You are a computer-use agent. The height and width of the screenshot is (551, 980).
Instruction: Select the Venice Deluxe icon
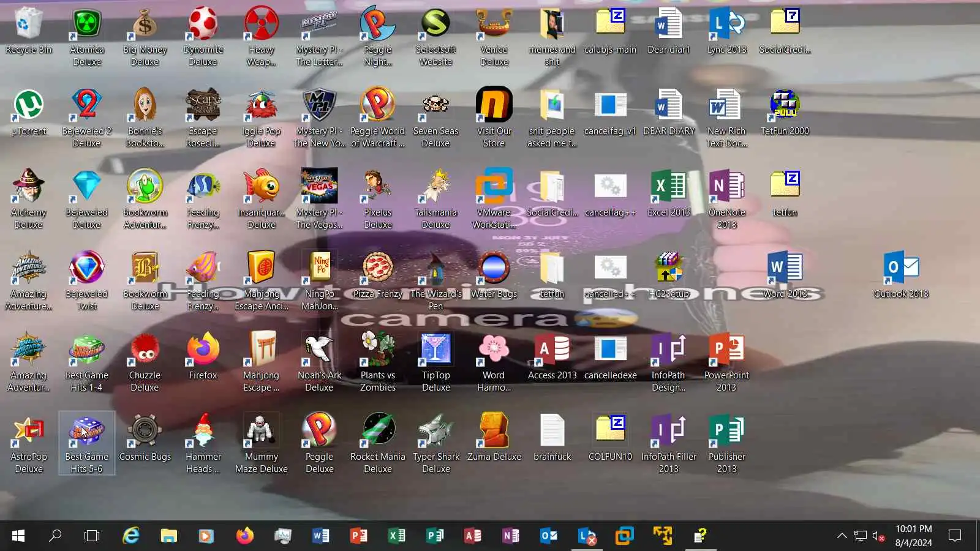tap(494, 37)
